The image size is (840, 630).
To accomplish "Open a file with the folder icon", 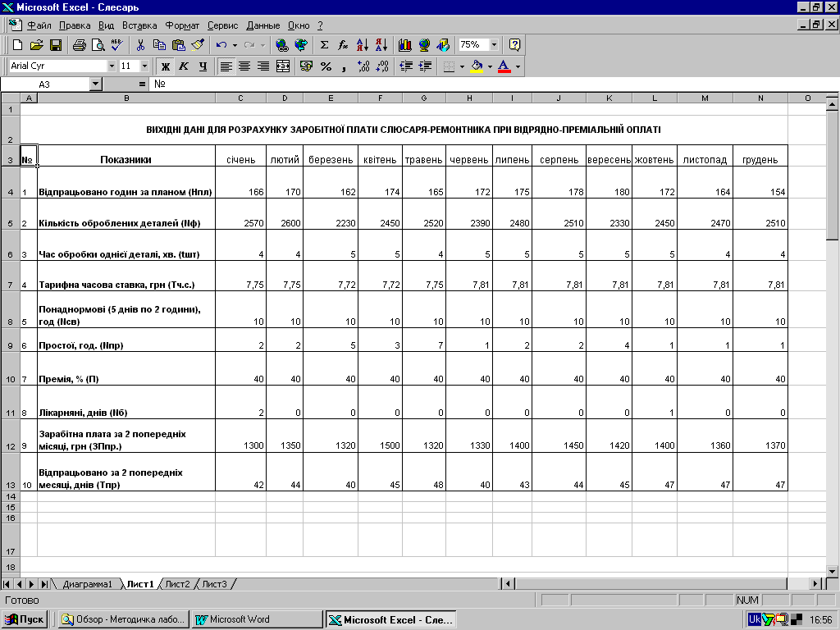I will pos(36,45).
